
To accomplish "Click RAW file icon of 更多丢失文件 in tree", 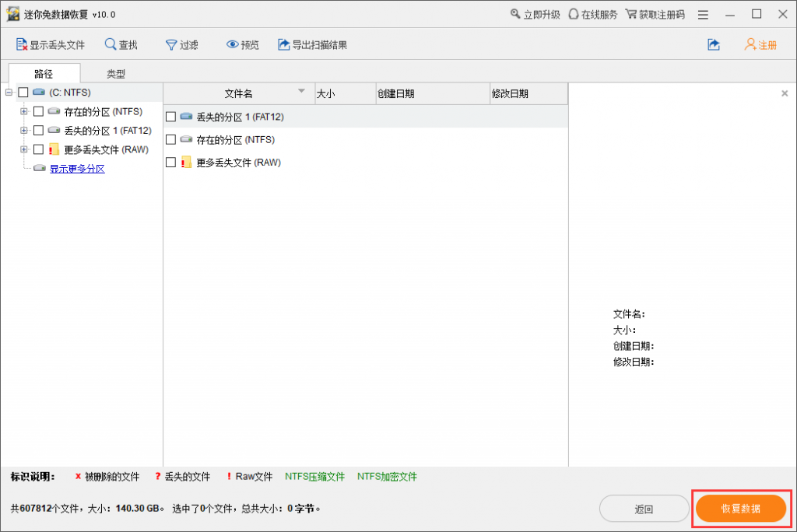I will point(54,149).
